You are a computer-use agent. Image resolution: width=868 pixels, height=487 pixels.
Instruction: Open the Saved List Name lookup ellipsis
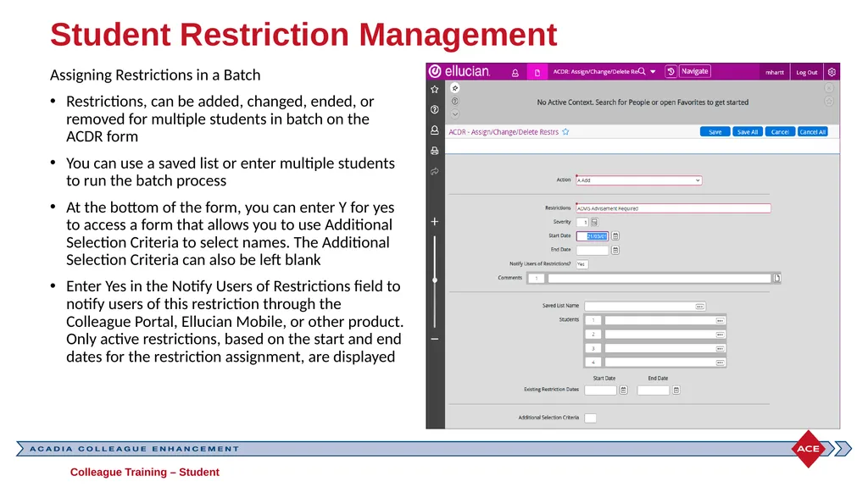point(699,307)
